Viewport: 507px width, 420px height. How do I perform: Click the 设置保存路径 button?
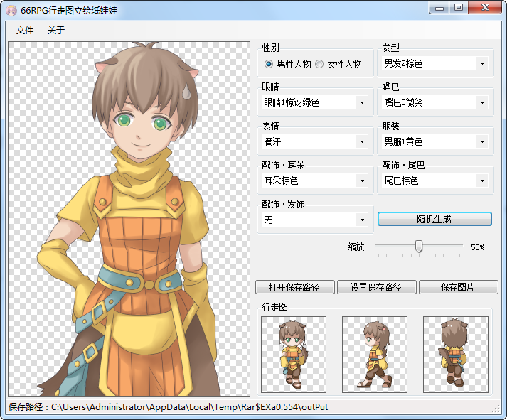[x=377, y=287]
